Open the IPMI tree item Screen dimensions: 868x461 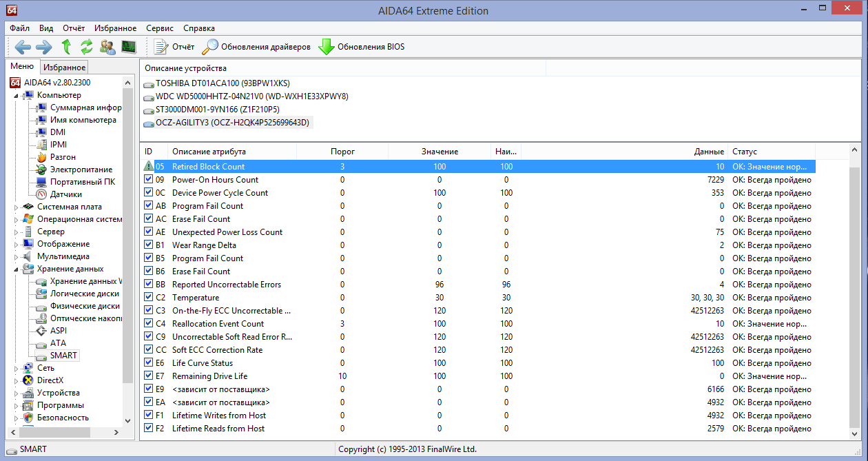(x=52, y=145)
